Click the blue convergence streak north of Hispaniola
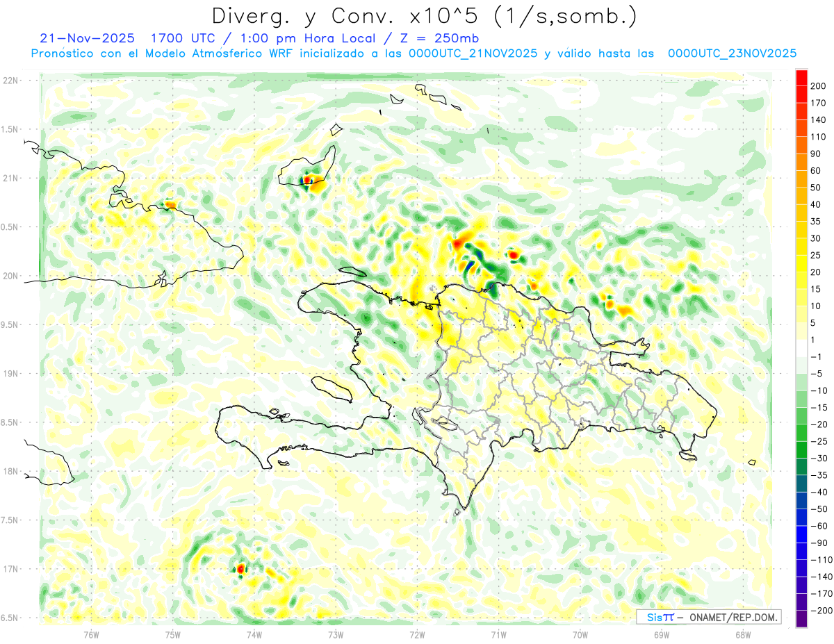834x644 pixels. pyautogui.click(x=470, y=267)
